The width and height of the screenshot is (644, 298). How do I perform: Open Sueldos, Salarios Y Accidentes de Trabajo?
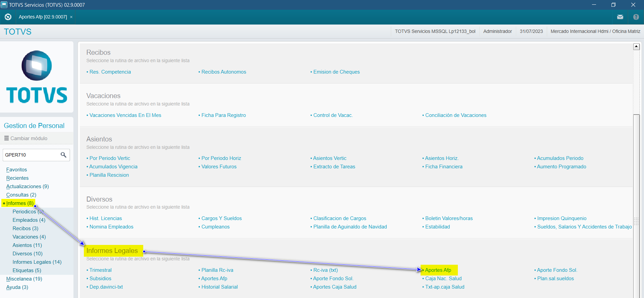[584, 227]
